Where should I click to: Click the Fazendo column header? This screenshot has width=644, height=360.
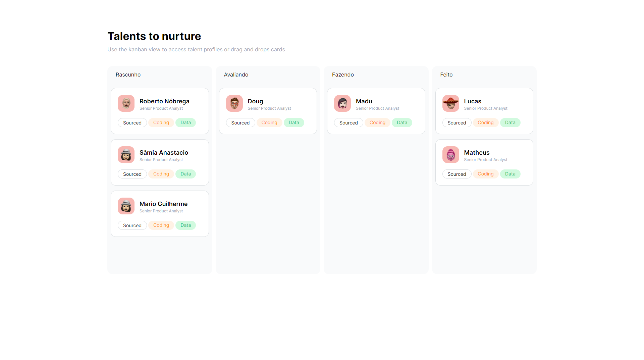[x=343, y=74]
